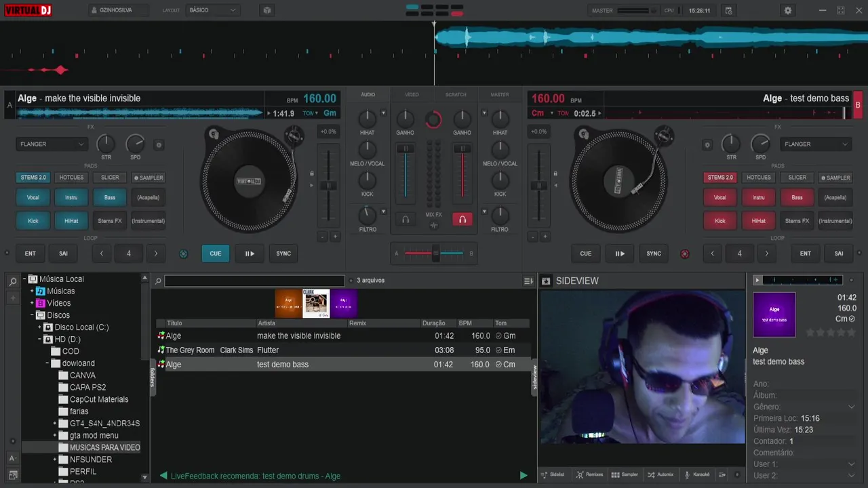This screenshot has width=868, height=488.
Task: Toggle the Instru stem pad on deck A
Action: pos(71,197)
